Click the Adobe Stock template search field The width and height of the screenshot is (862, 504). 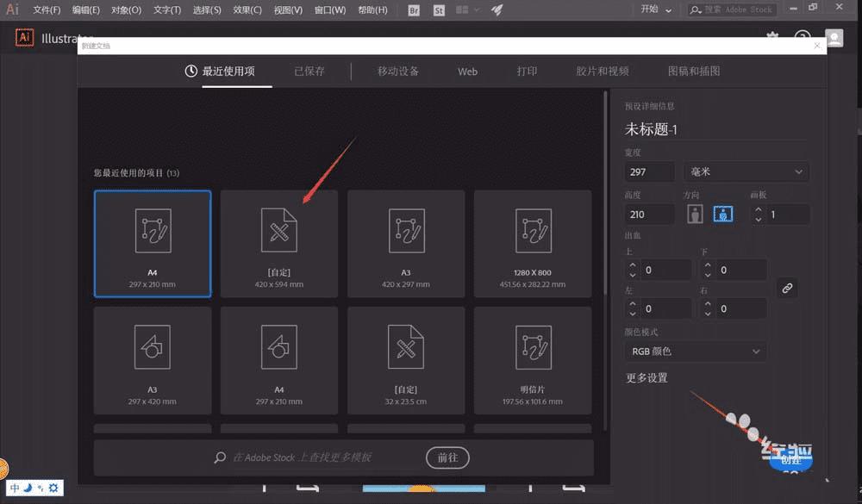point(303,457)
